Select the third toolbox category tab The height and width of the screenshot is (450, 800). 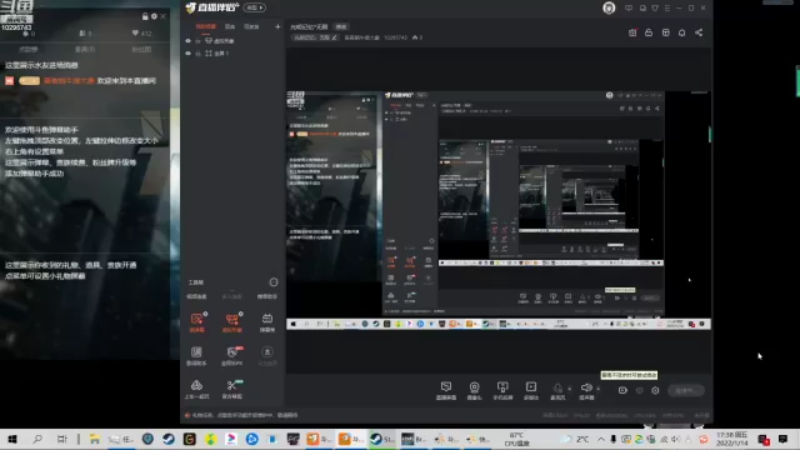267,296
